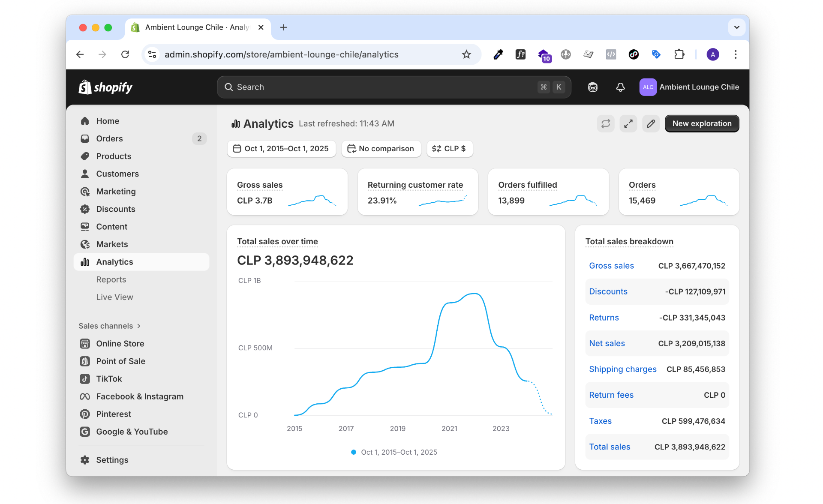Open the No comparison dropdown
This screenshot has height=504, width=823.
click(x=381, y=149)
